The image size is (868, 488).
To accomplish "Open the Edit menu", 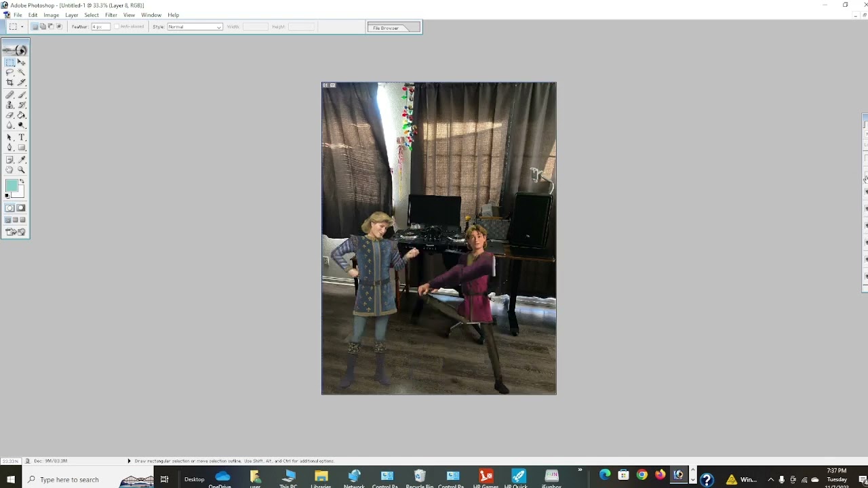I will (33, 15).
